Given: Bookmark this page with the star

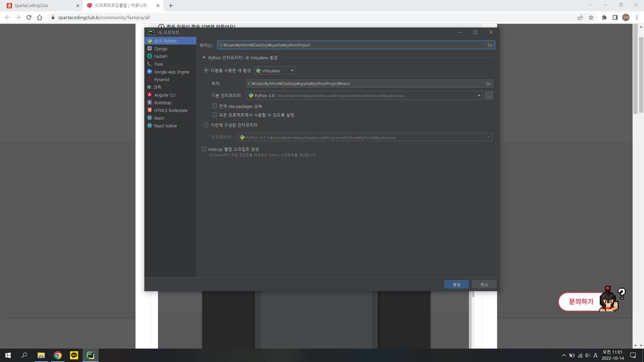Looking at the screenshot, I should click(591, 17).
